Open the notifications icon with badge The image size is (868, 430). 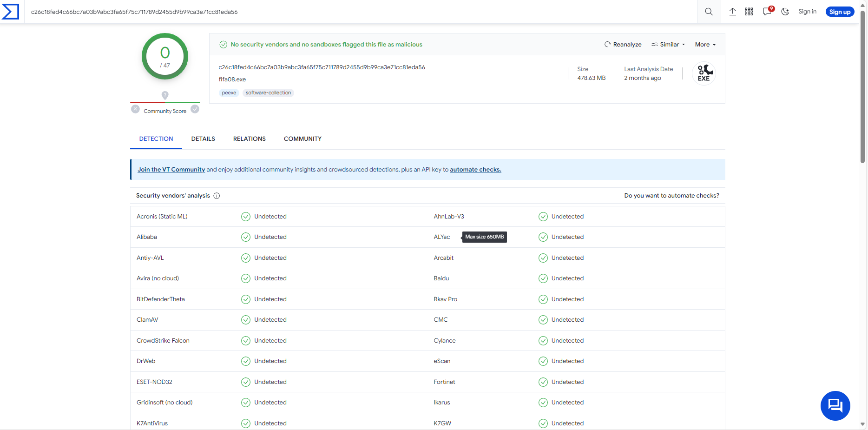pyautogui.click(x=767, y=12)
